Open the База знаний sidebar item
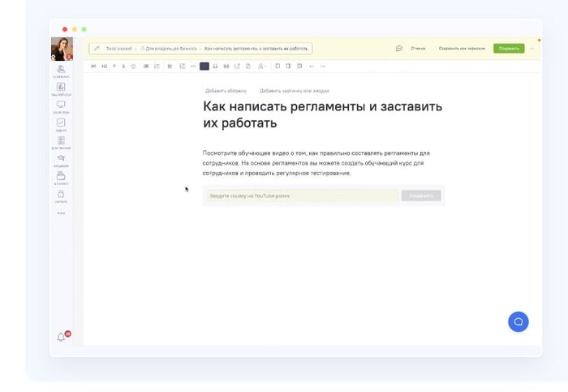 point(61,141)
